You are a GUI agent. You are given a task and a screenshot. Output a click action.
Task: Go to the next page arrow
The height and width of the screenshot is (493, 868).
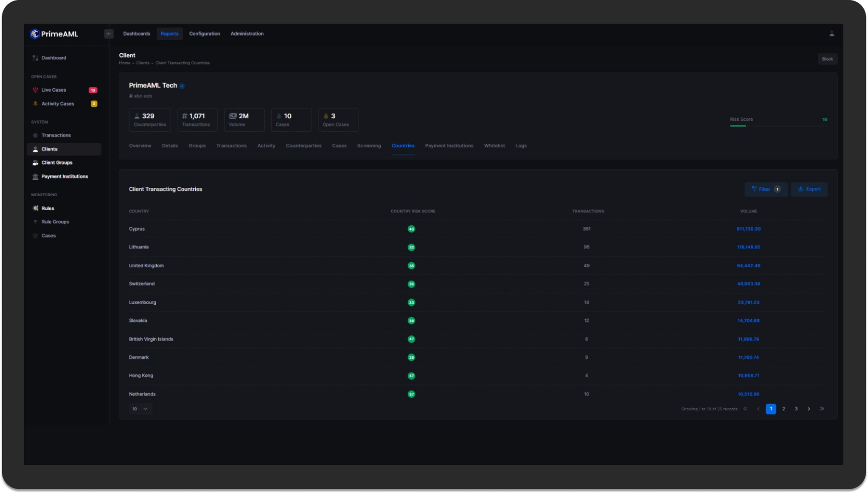tap(809, 409)
